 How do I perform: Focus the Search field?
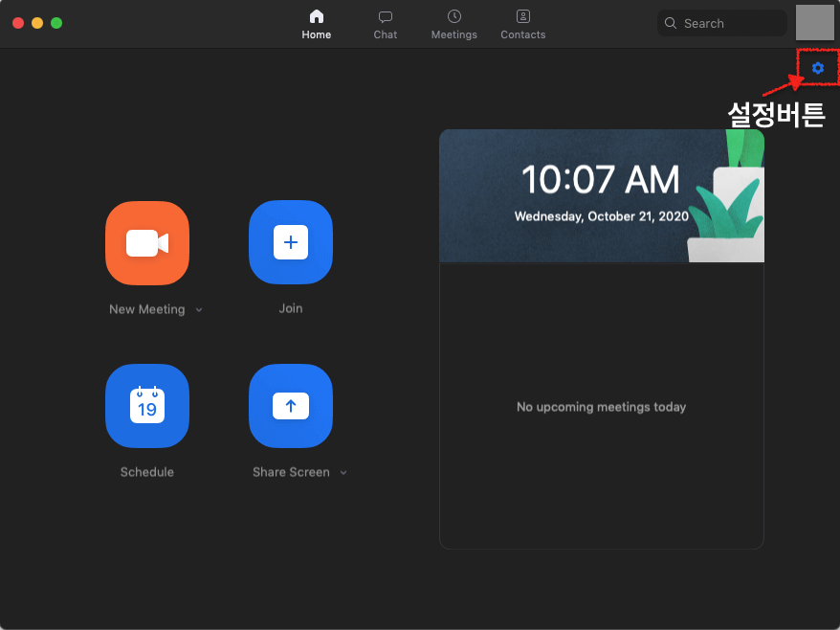coord(722,23)
